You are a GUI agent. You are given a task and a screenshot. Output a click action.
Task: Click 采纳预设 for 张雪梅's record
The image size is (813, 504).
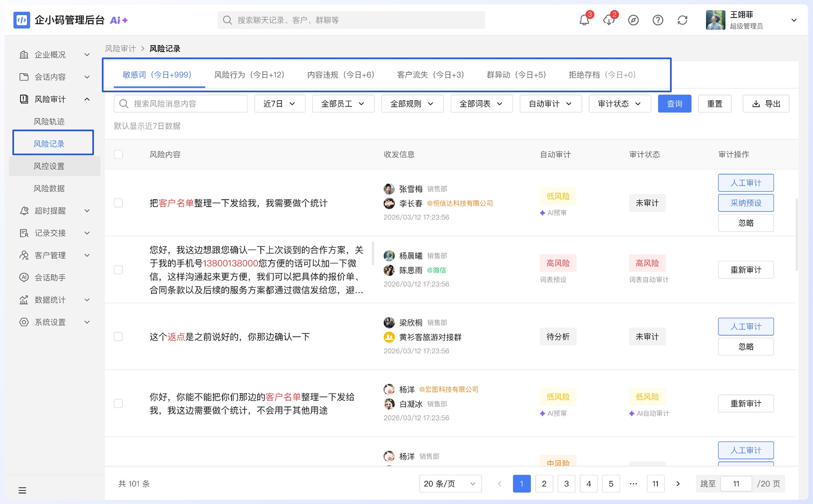pyautogui.click(x=746, y=203)
